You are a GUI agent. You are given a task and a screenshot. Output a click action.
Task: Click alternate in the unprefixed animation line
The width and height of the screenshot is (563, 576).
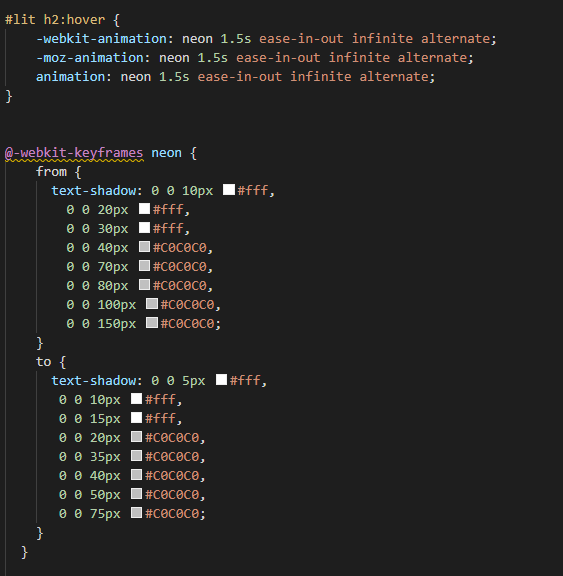(394, 77)
